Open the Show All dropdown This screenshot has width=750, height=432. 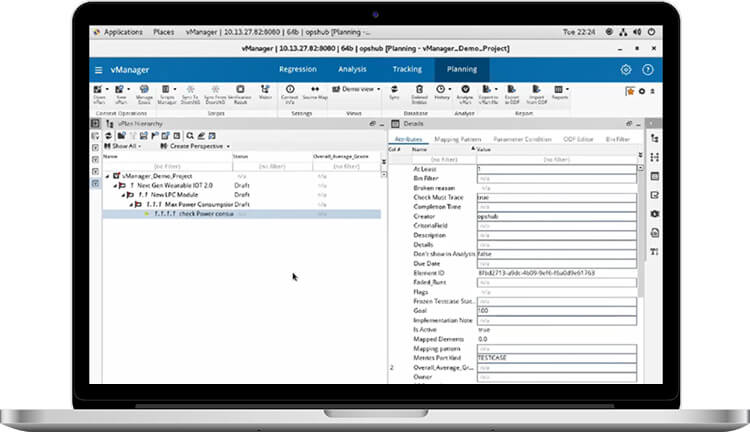pyautogui.click(x=126, y=145)
